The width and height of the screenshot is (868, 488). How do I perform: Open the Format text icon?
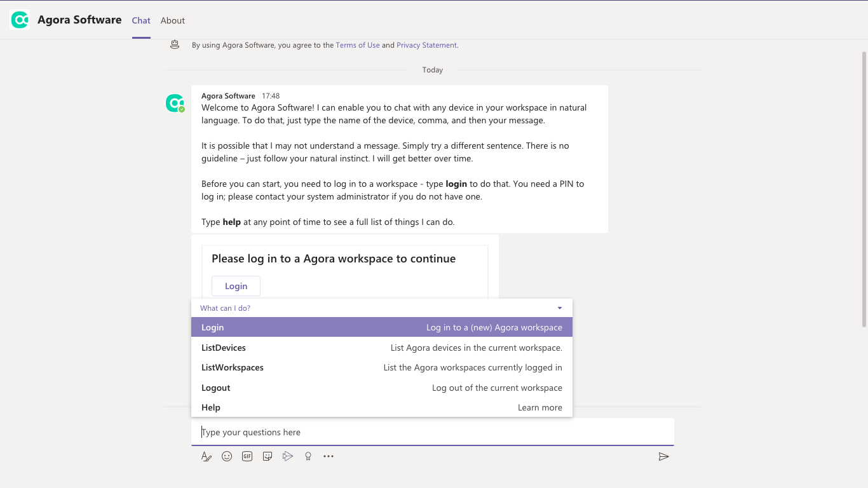206,456
